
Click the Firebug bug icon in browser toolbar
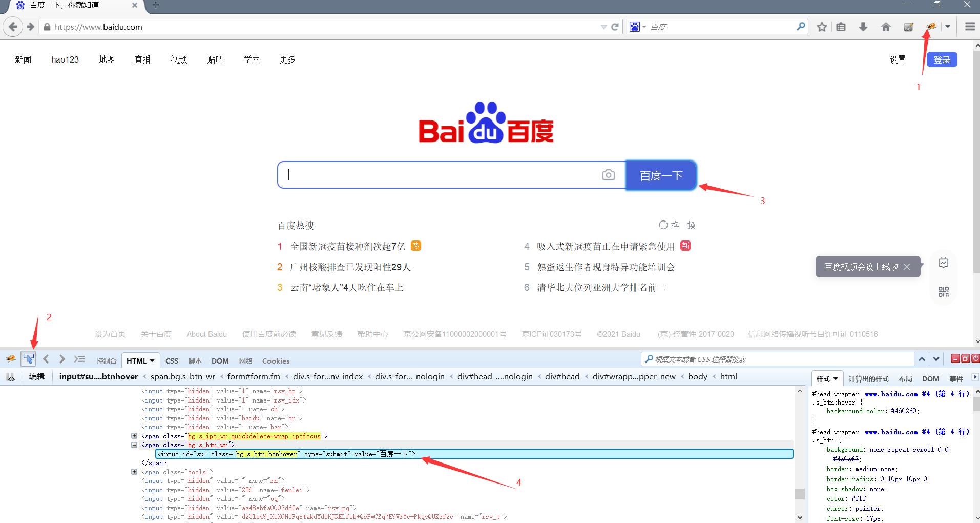point(931,27)
